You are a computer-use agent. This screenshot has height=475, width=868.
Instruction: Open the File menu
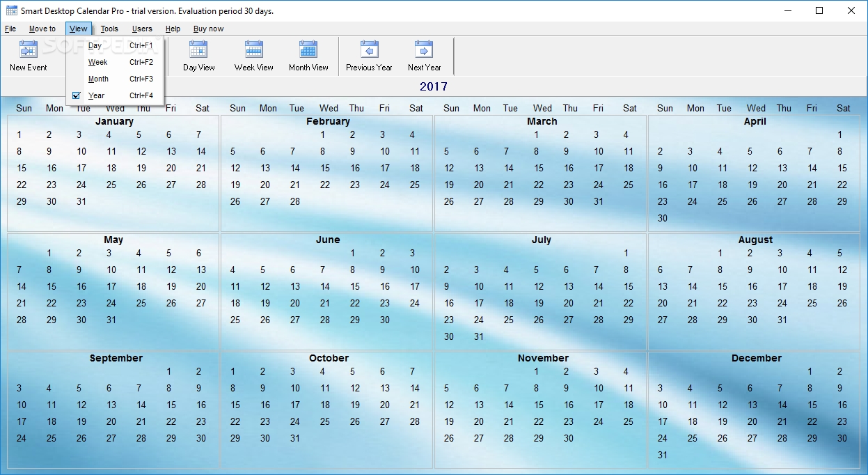(x=10, y=29)
